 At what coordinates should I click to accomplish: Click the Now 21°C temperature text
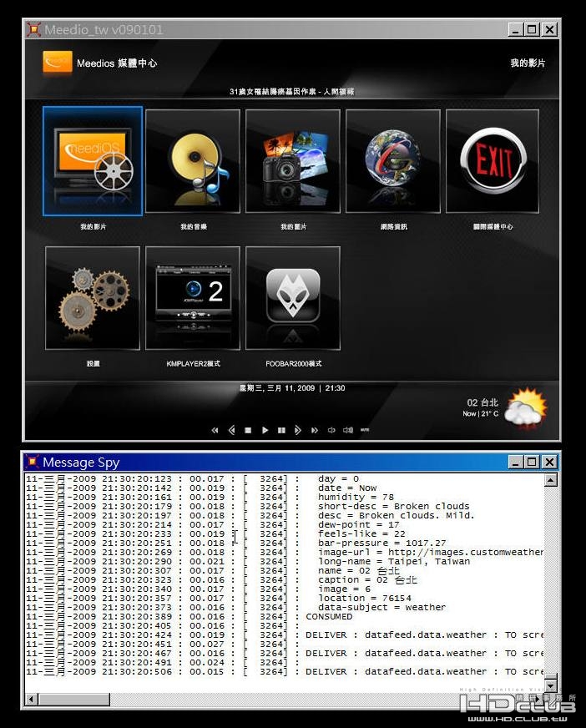click(480, 413)
